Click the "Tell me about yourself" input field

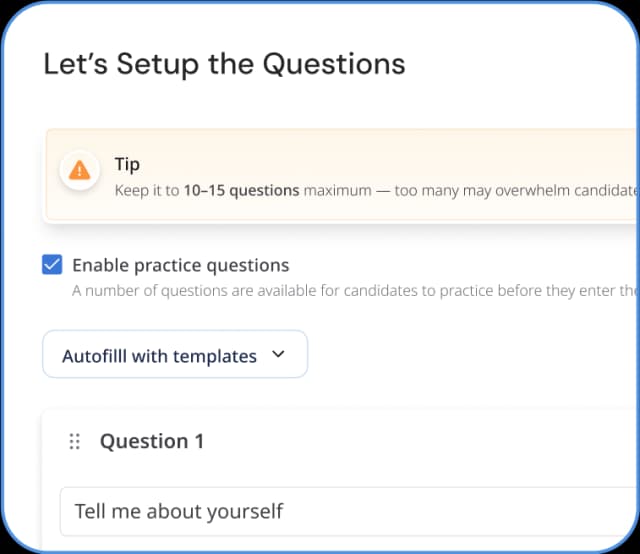tap(340, 511)
